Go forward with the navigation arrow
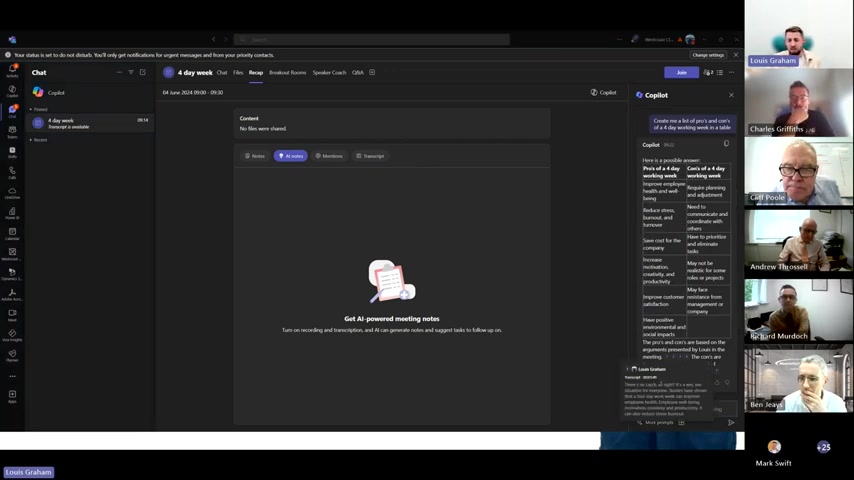Image resolution: width=854 pixels, height=480 pixels. coord(225,39)
